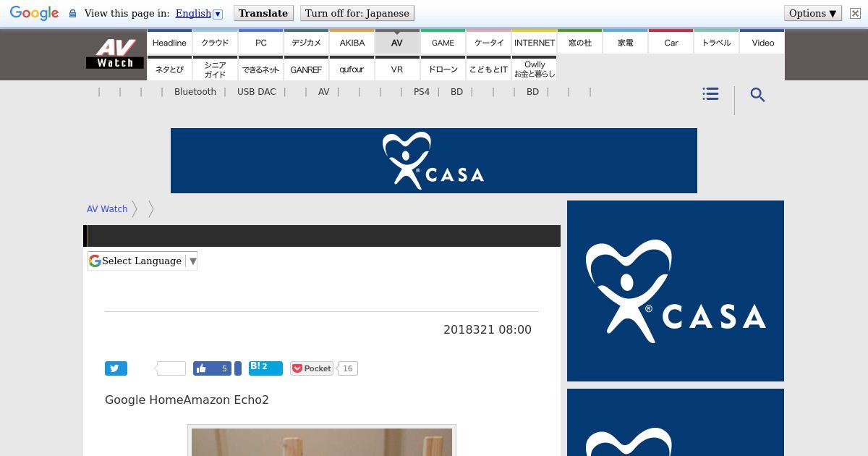
Task: Select the AV tab
Action: 397,42
